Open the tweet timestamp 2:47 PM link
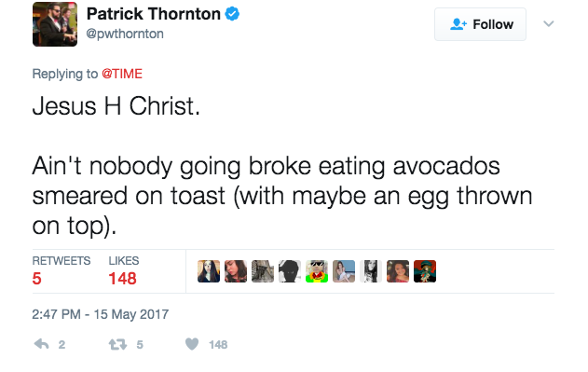The image size is (588, 372). [100, 314]
